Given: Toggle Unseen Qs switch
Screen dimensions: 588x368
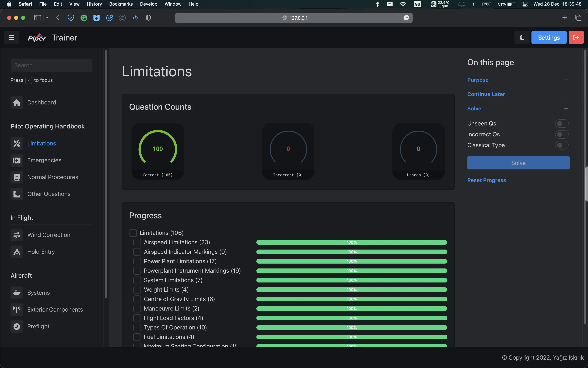Looking at the screenshot, I should click(562, 123).
